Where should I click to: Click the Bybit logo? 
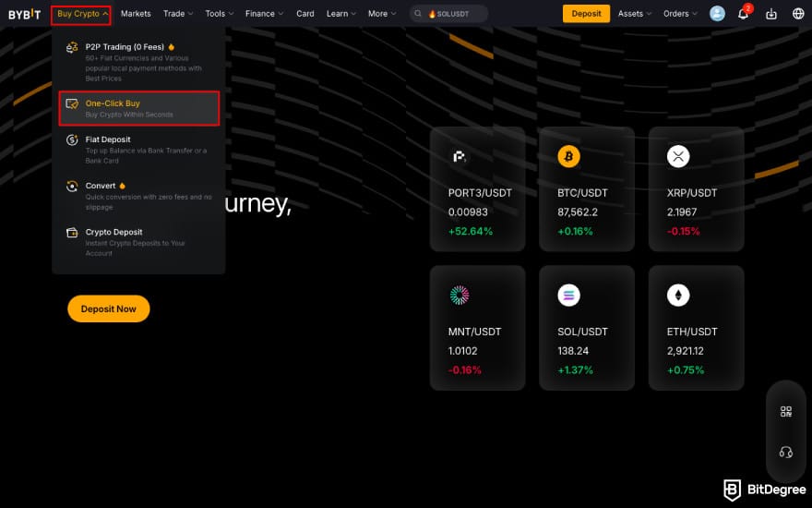[x=24, y=14]
